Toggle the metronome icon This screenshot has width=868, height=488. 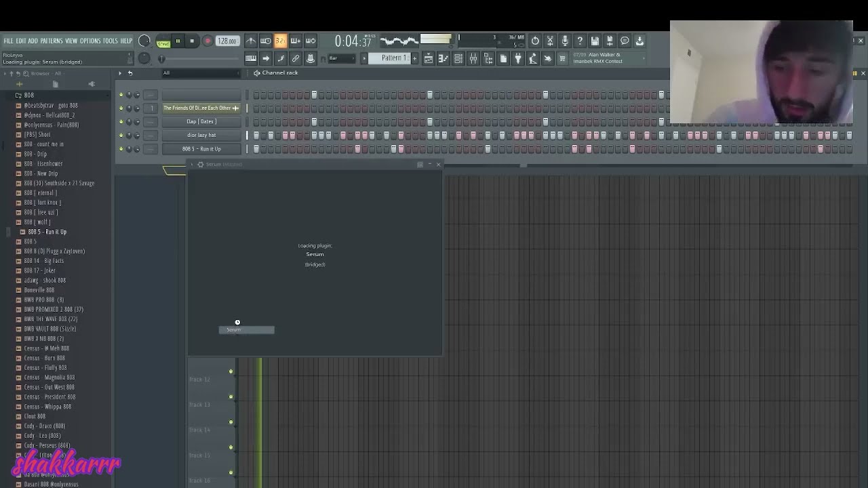[251, 41]
